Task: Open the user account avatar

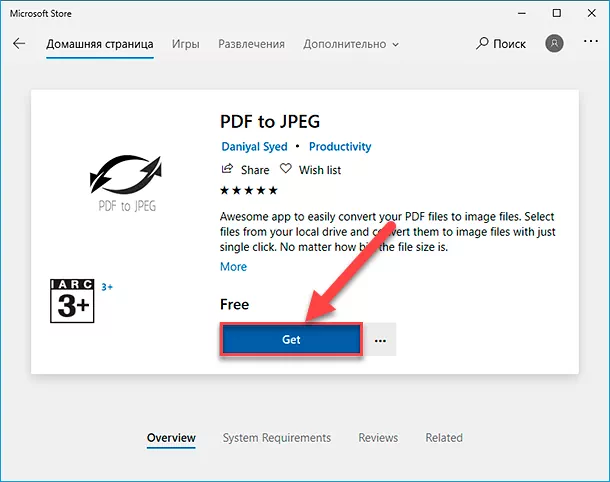Action: (x=554, y=43)
